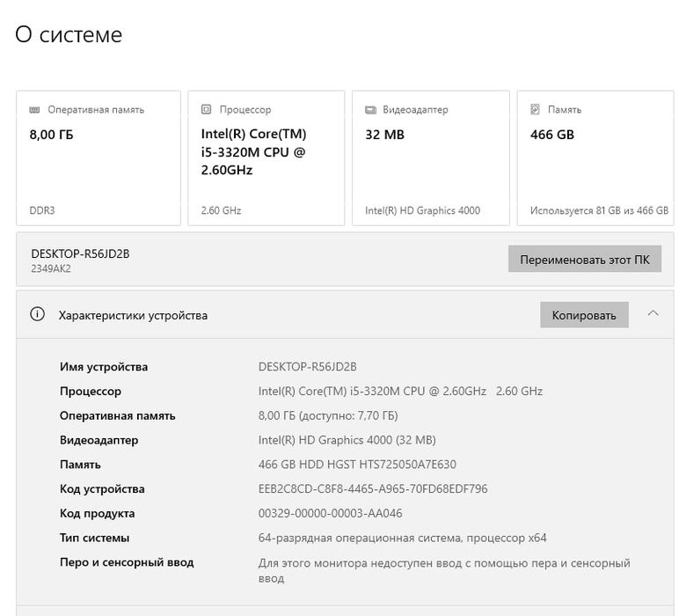Select processor value in characteristics list
686x616 pixels.
400,391
